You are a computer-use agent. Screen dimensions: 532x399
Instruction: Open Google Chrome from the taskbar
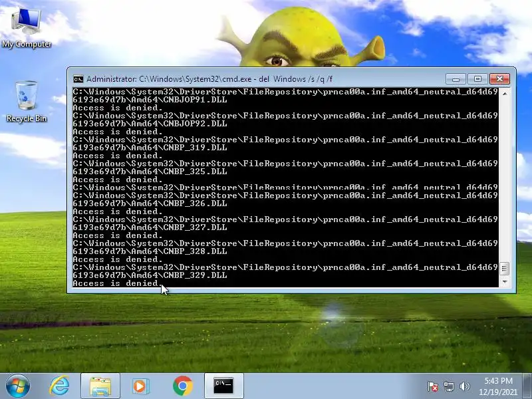182,386
